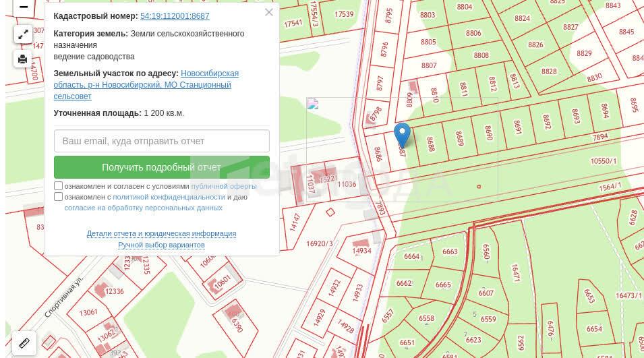Select parcel 8693 on the map
This screenshot has height=358, width=644.
[x=576, y=116]
